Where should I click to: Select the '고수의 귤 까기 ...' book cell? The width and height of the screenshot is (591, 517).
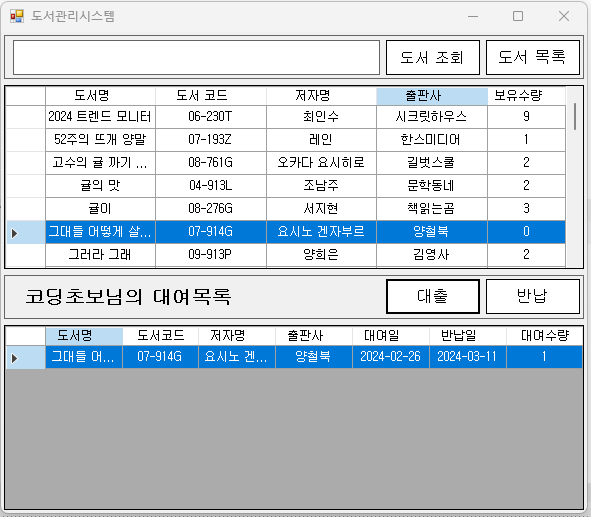[x=100, y=163]
